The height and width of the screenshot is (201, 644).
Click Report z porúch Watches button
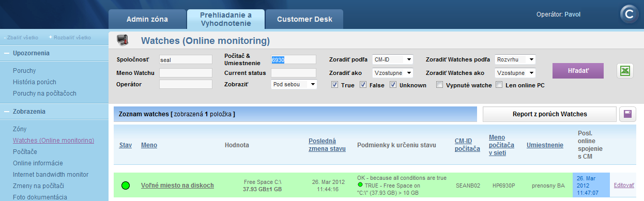coord(549,114)
